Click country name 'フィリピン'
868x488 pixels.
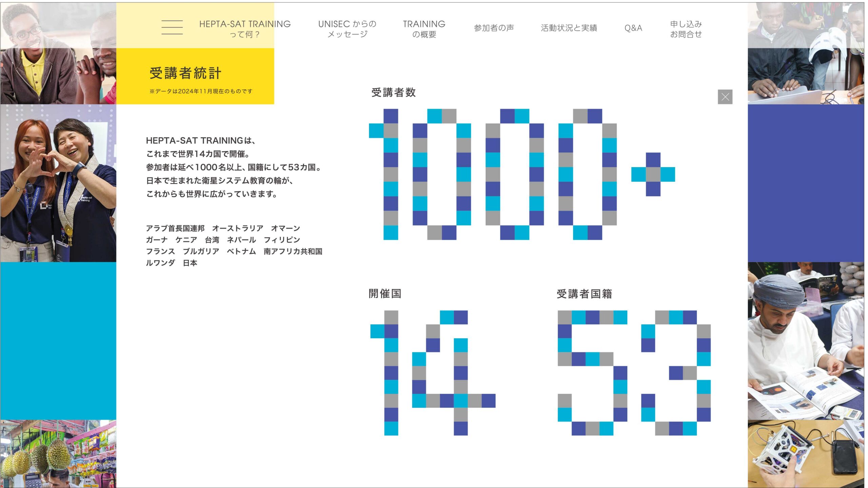[x=282, y=240]
